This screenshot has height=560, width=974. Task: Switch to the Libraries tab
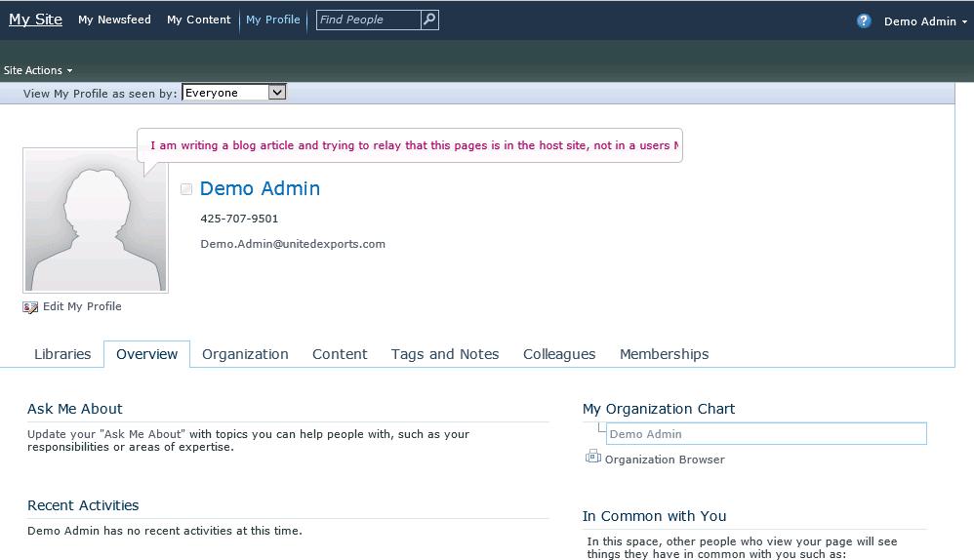click(x=62, y=354)
